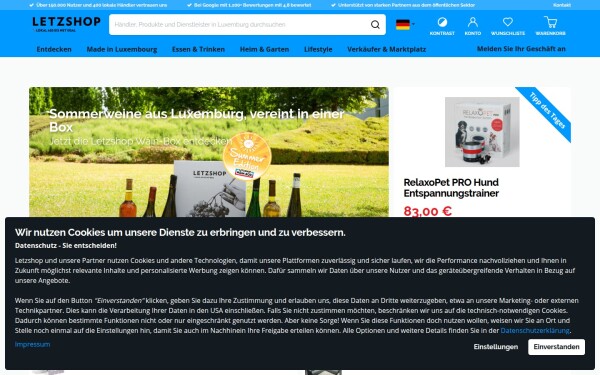
Task: Open the German flag language dropdown
Action: 405,24
